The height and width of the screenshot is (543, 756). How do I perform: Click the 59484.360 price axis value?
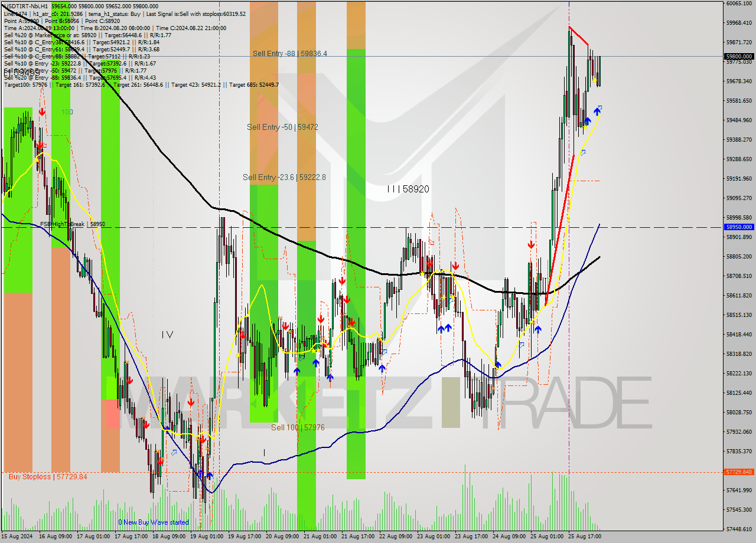pos(739,120)
